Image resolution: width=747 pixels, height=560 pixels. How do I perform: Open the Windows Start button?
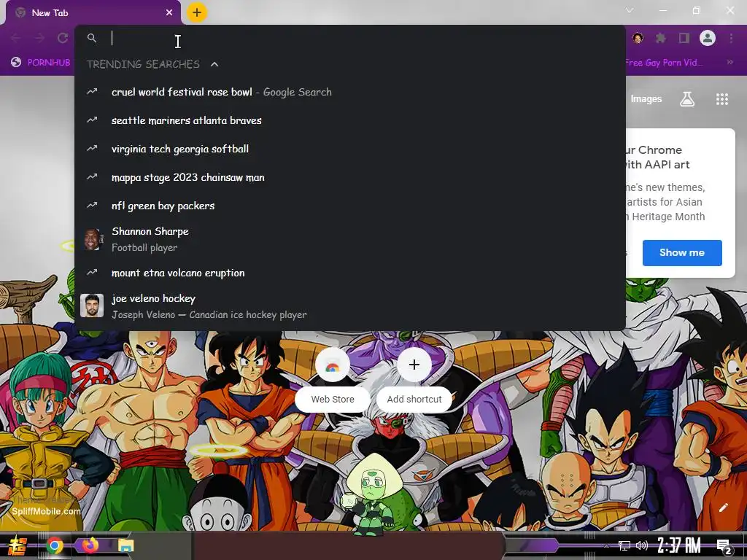tap(16, 545)
